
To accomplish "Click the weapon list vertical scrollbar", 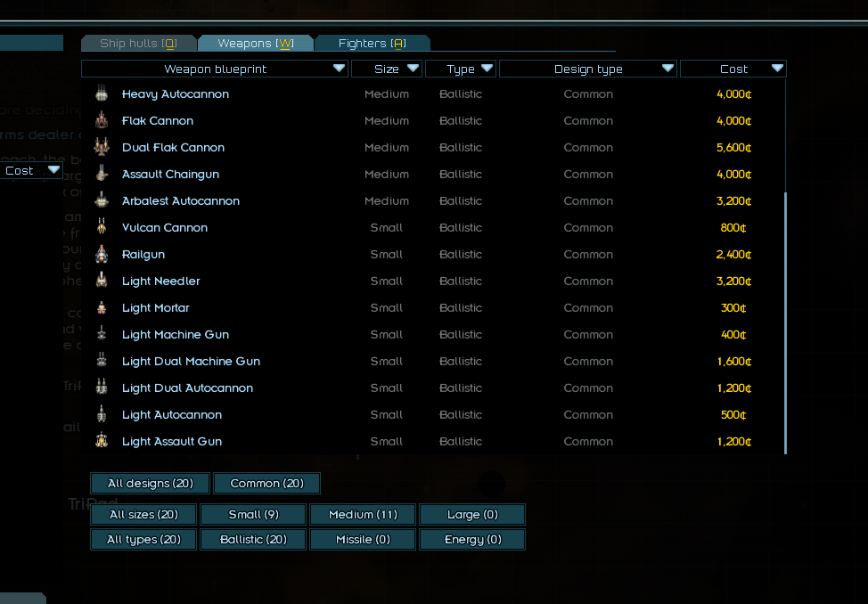I will pos(785,323).
